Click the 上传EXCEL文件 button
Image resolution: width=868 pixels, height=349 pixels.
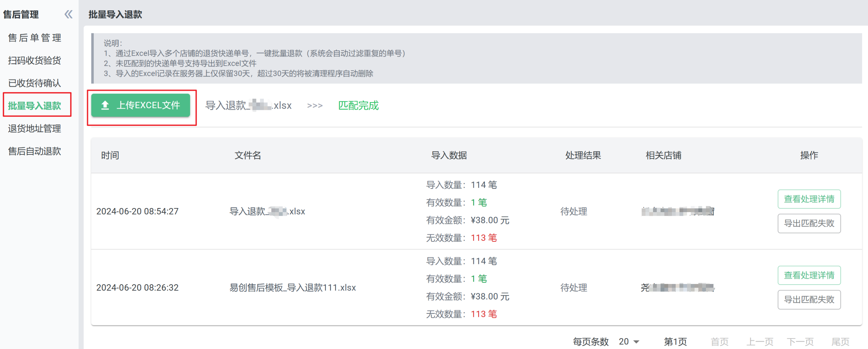coord(141,105)
